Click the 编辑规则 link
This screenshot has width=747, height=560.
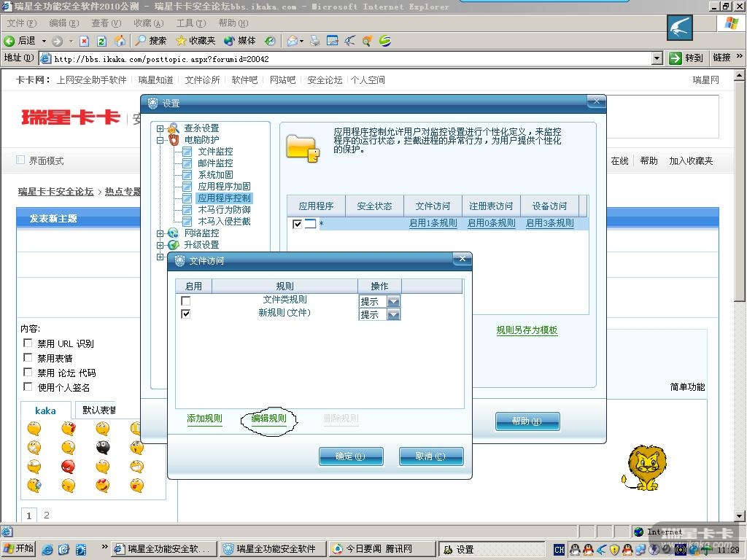(x=269, y=418)
